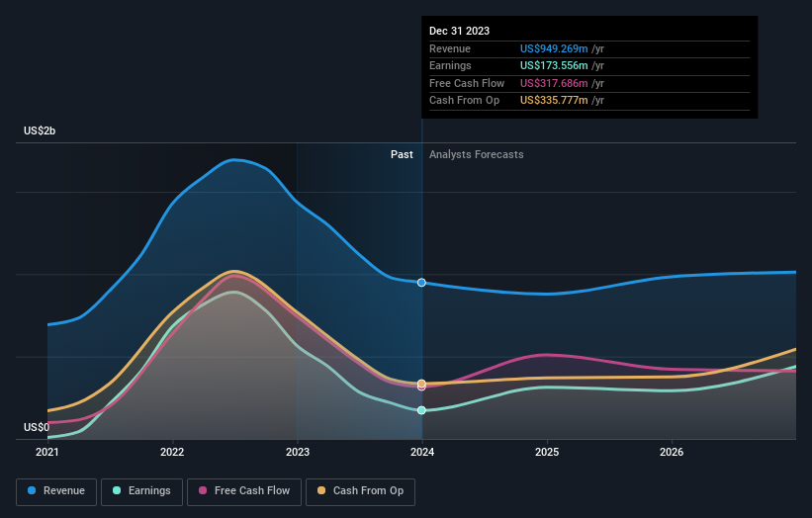The image size is (812, 518).
Task: Click the US$949.269m revenue value
Action: coord(554,48)
